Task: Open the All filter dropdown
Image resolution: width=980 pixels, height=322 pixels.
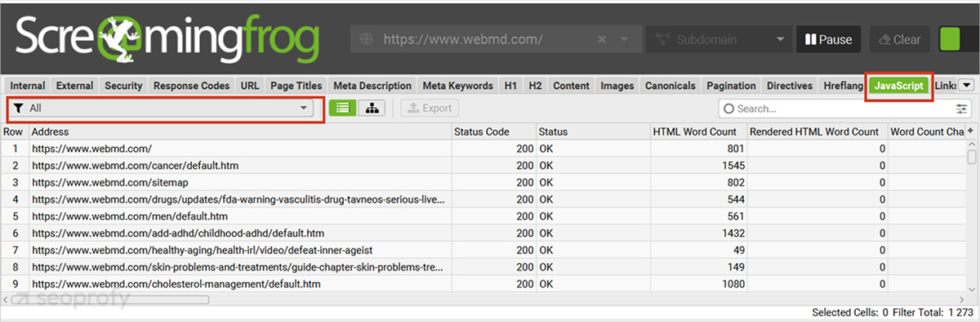Action: [162, 108]
